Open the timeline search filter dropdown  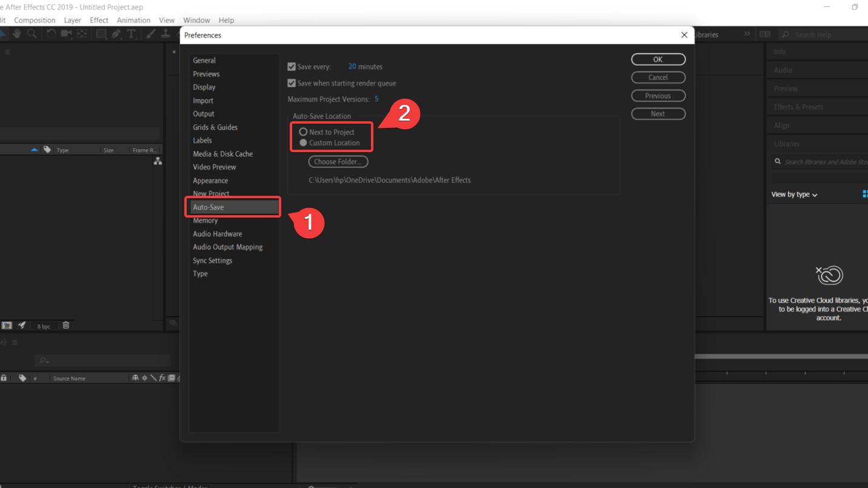(x=44, y=360)
